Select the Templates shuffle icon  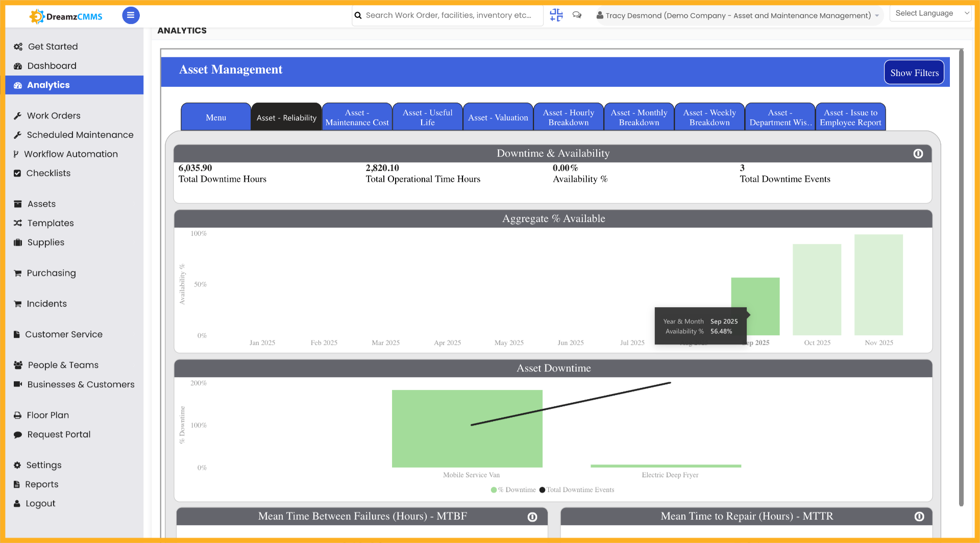17,223
